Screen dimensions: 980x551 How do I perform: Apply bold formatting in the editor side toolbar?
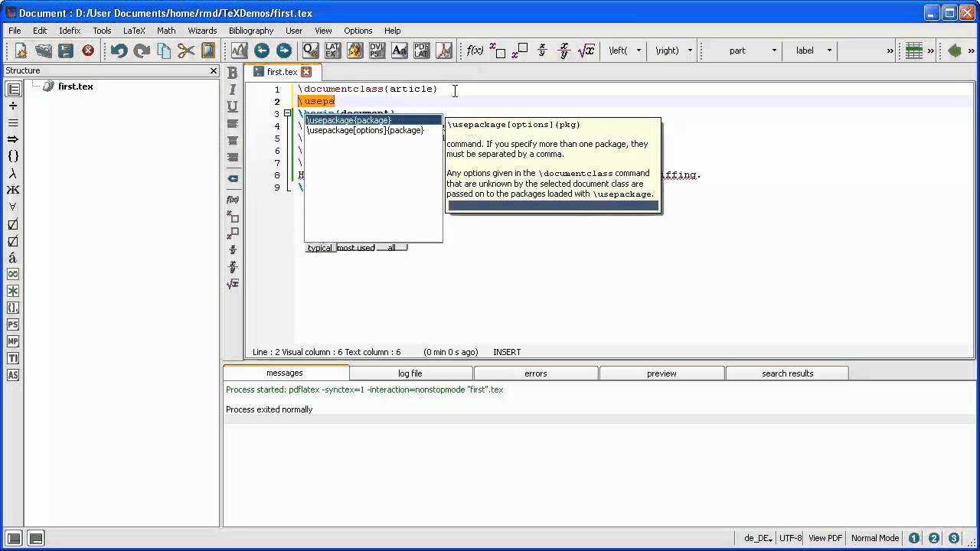(x=233, y=73)
